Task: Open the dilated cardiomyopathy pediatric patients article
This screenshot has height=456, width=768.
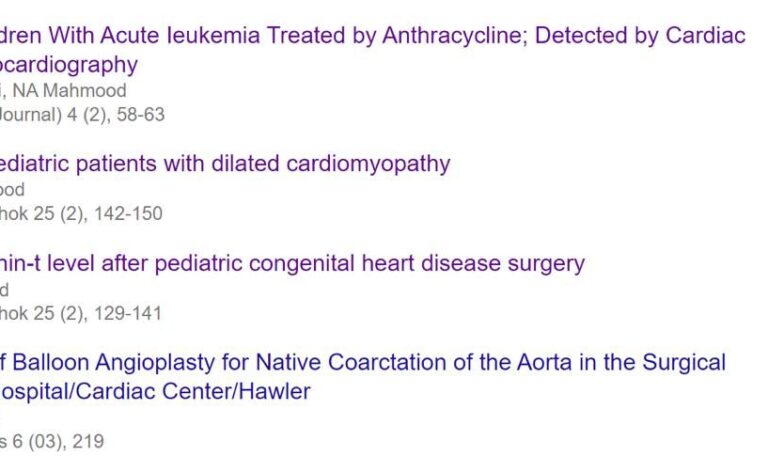Action: (x=225, y=163)
